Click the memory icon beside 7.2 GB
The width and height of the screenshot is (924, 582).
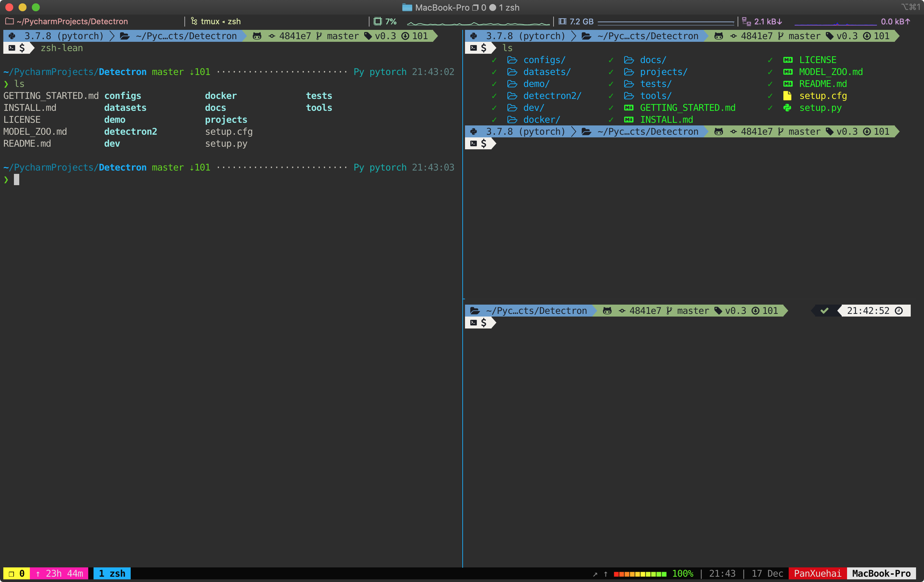click(562, 22)
